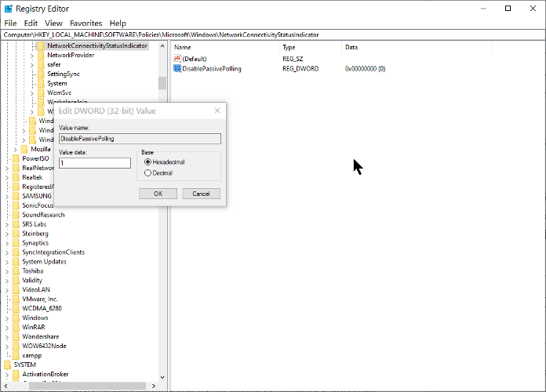Select the Decimal base radio button
546x392 pixels.
coord(147,172)
